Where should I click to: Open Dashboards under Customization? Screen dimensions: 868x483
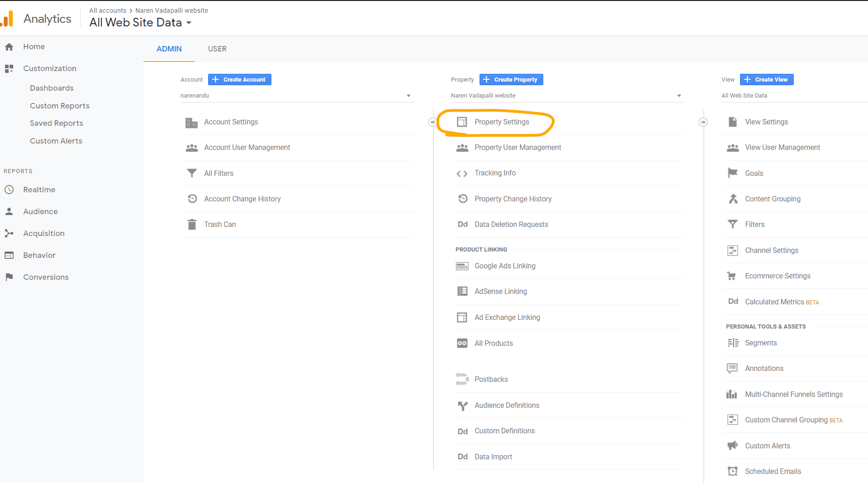[x=52, y=88]
